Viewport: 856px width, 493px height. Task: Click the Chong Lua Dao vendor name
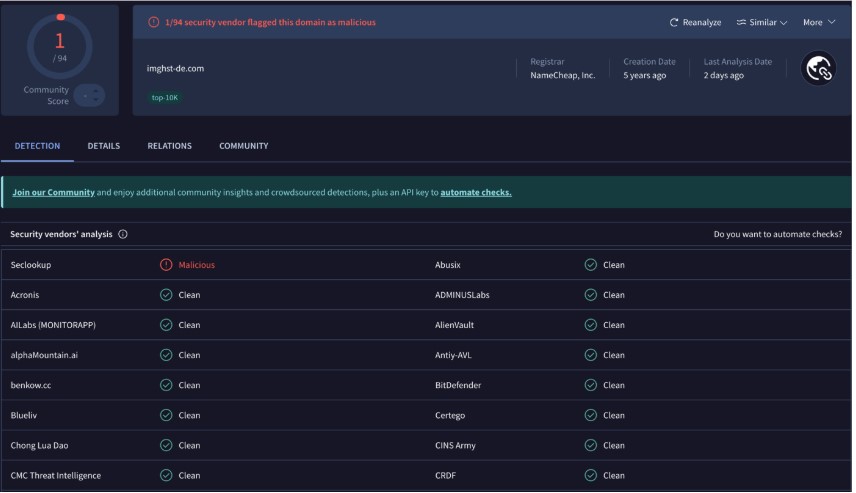pyautogui.click(x=40, y=446)
